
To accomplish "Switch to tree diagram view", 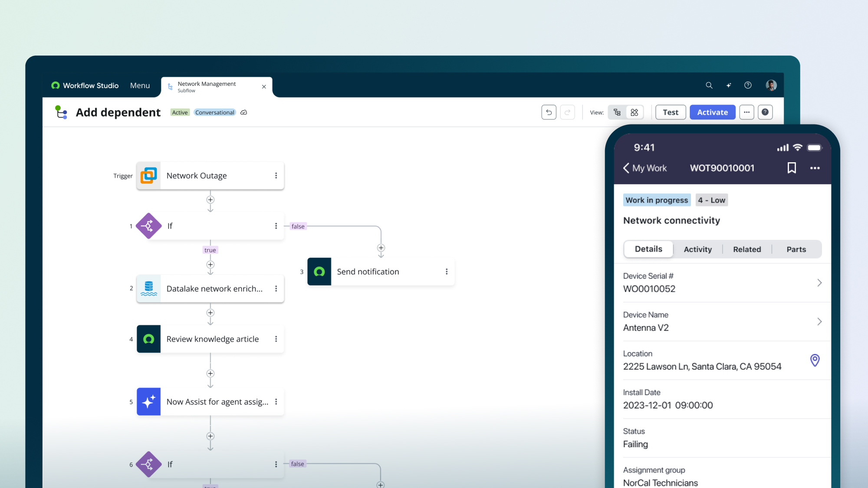I will pos(617,112).
